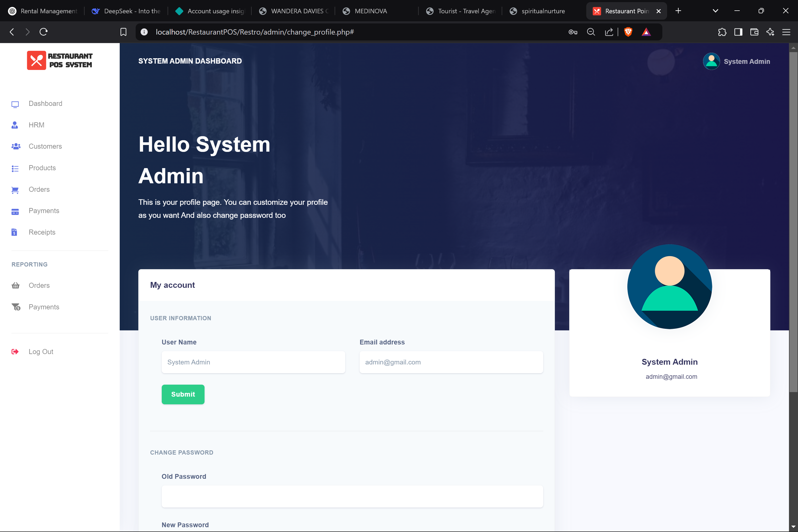Click the HRM person icon

(x=15, y=125)
